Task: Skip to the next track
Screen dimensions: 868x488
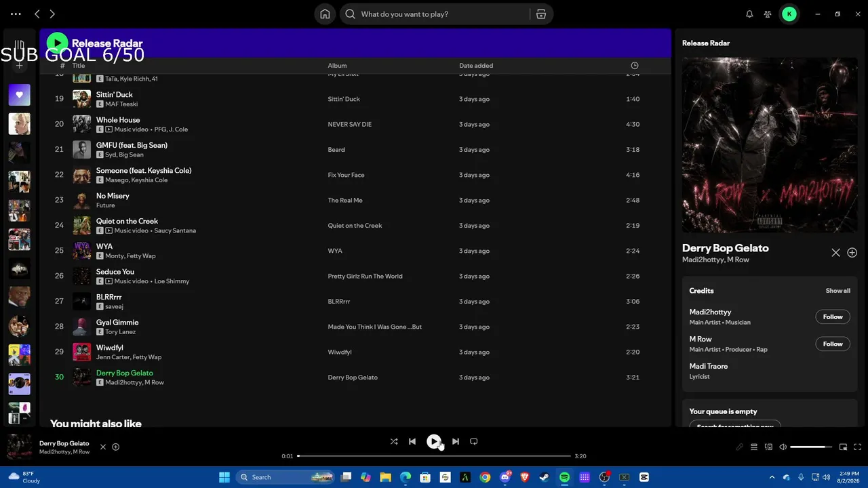Action: click(456, 441)
